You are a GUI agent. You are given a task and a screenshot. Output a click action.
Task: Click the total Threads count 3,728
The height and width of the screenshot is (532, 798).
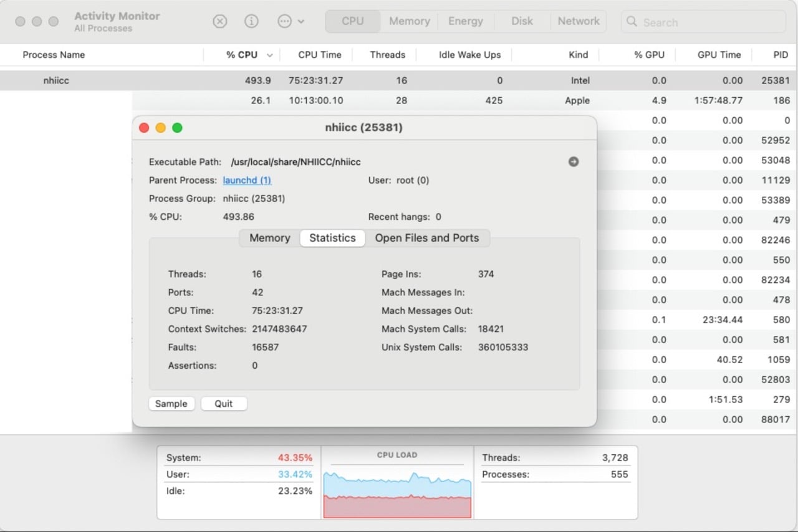pos(615,458)
